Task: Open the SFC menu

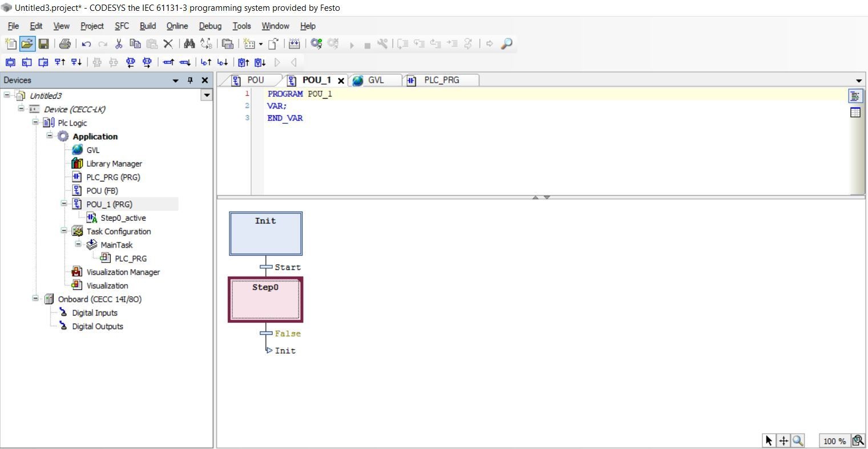Action: point(122,26)
